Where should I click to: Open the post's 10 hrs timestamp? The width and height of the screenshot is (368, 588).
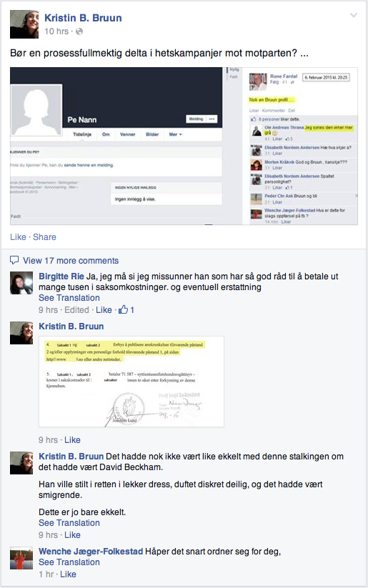coord(56,31)
